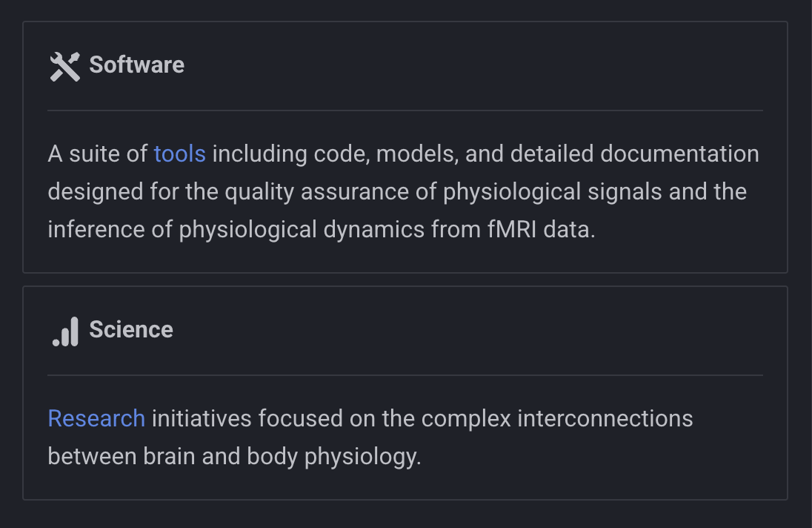Image resolution: width=812 pixels, height=528 pixels.
Task: Click empty space right of Science heading
Action: click(x=474, y=330)
